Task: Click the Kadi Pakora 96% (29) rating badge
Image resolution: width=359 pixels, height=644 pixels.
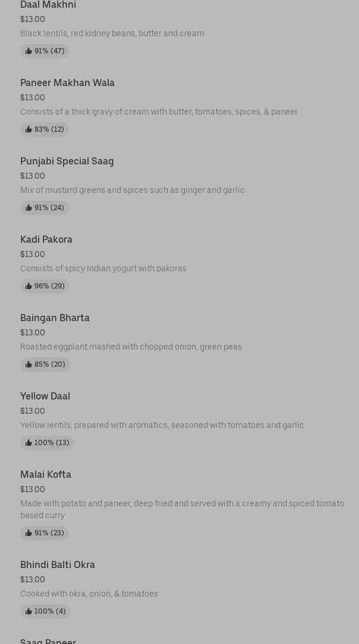Action: [45, 286]
